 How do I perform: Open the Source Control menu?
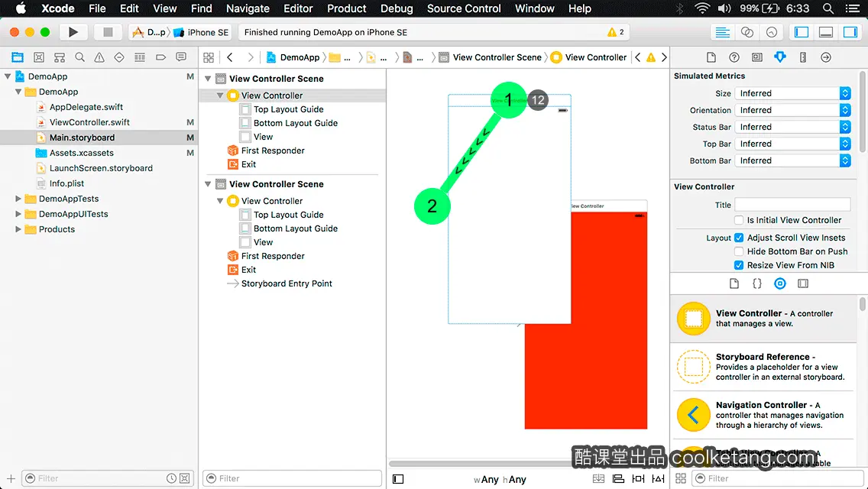click(x=464, y=8)
